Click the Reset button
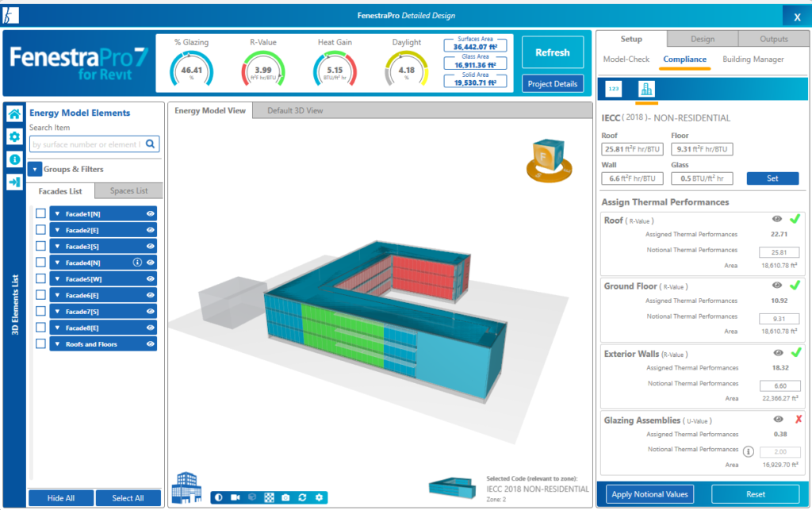812x510 pixels. pos(756,494)
